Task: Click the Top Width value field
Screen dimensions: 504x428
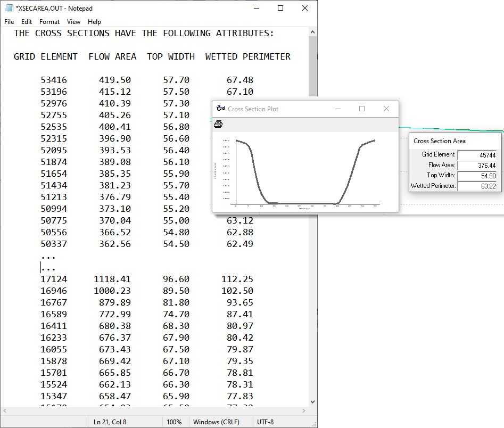Action: tap(476, 176)
